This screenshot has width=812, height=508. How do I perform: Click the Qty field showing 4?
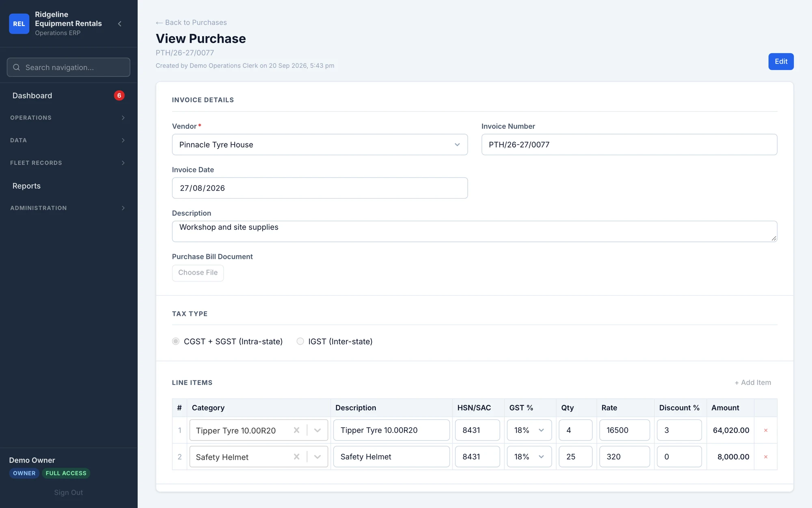tap(575, 430)
